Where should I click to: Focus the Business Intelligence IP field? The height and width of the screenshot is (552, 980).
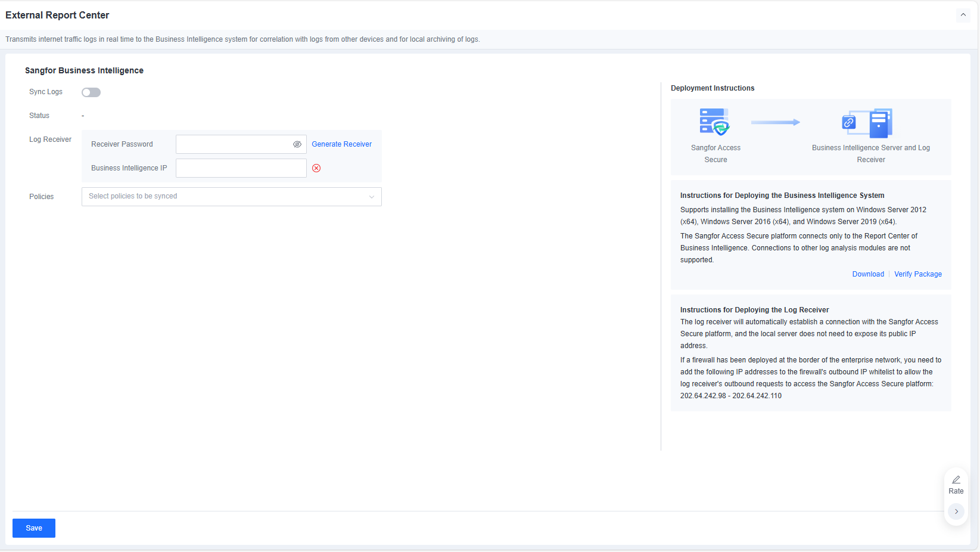pos(241,168)
